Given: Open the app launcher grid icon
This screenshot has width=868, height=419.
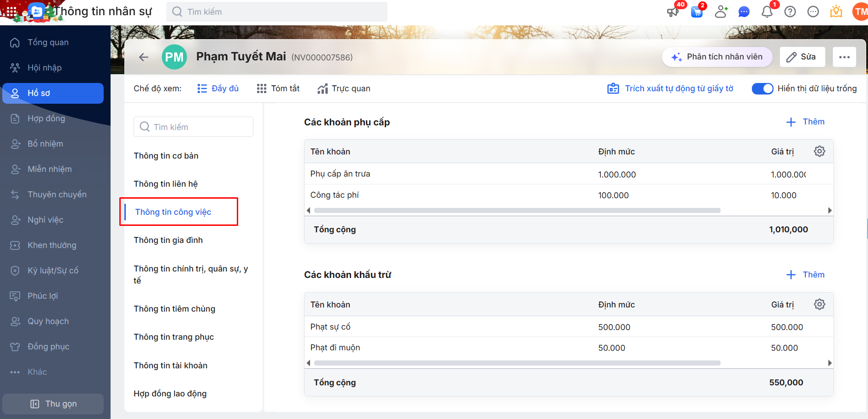Looking at the screenshot, I should 11,11.
